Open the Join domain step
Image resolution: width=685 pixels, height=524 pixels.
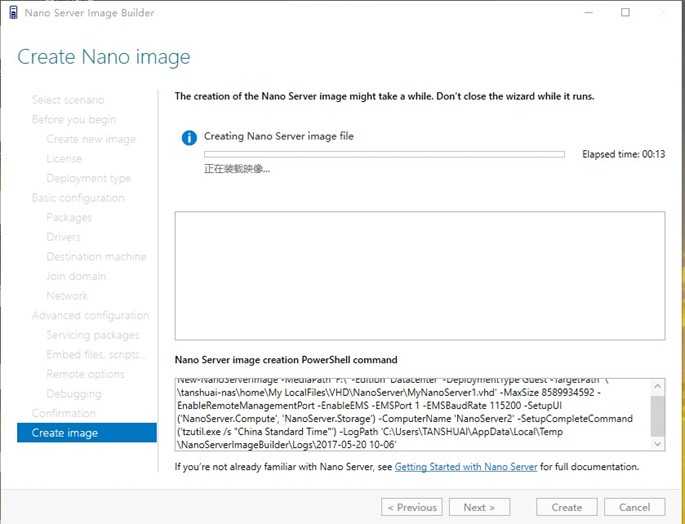point(76,276)
